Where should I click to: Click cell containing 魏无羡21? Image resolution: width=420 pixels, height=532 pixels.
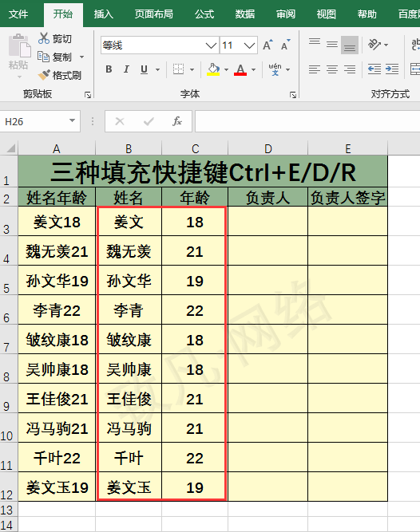(x=57, y=250)
